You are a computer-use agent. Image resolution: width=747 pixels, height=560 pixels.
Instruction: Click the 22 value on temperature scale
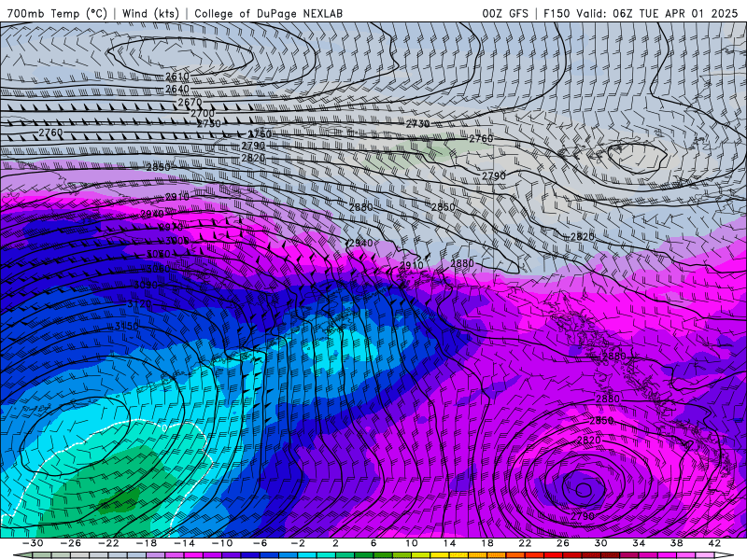(x=525, y=543)
